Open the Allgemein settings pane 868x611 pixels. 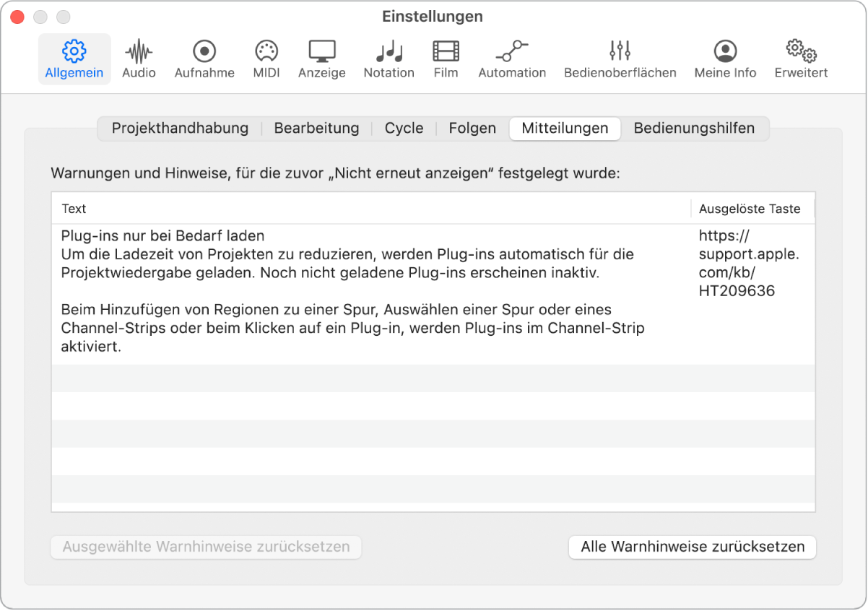(74, 59)
